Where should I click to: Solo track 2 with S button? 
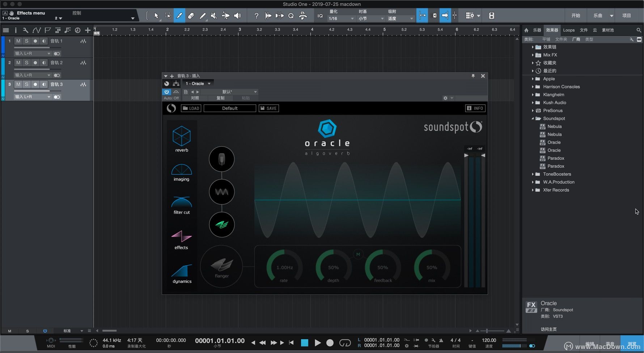(26, 63)
